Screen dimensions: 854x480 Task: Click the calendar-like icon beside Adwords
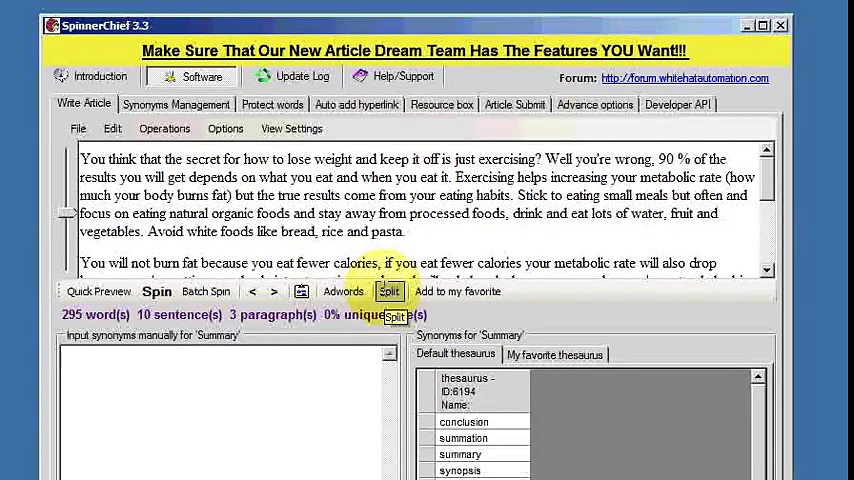pos(301,292)
